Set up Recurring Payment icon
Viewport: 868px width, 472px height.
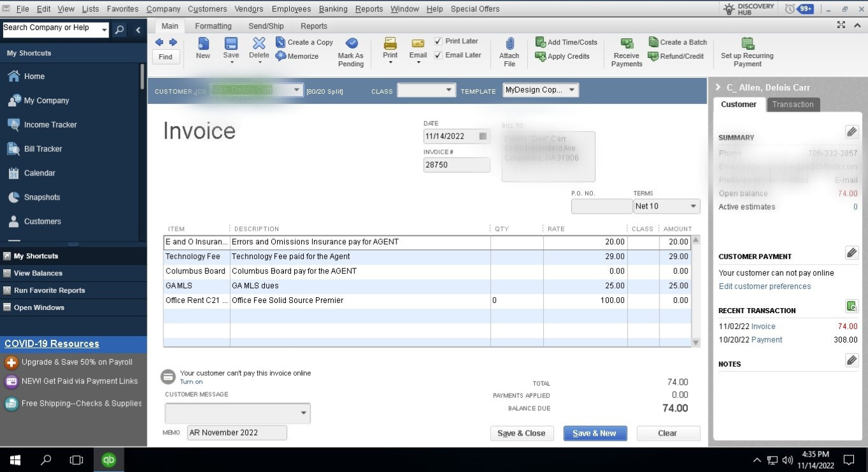tap(747, 43)
